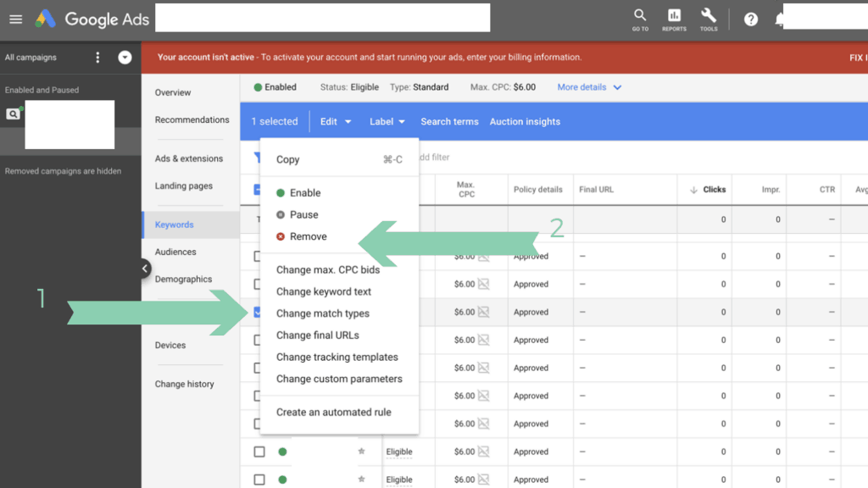
Task: Click the Go To search icon
Action: [x=640, y=20]
